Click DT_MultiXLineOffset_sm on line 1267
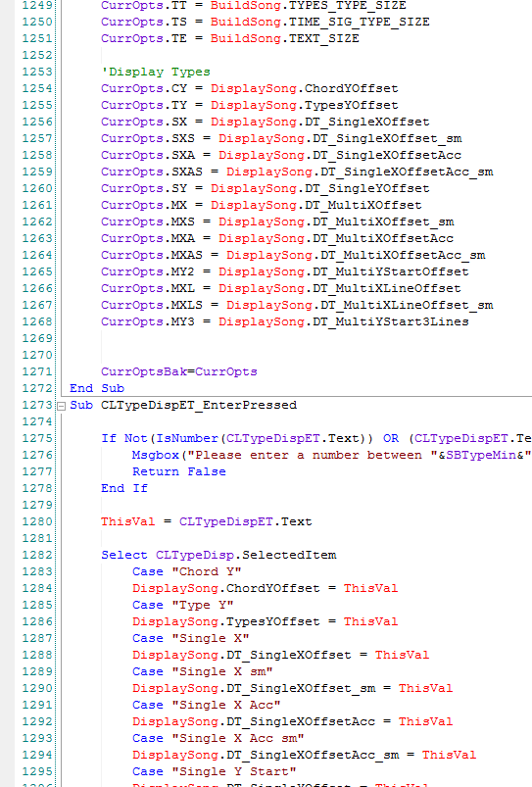The width and height of the screenshot is (532, 787). [407, 305]
